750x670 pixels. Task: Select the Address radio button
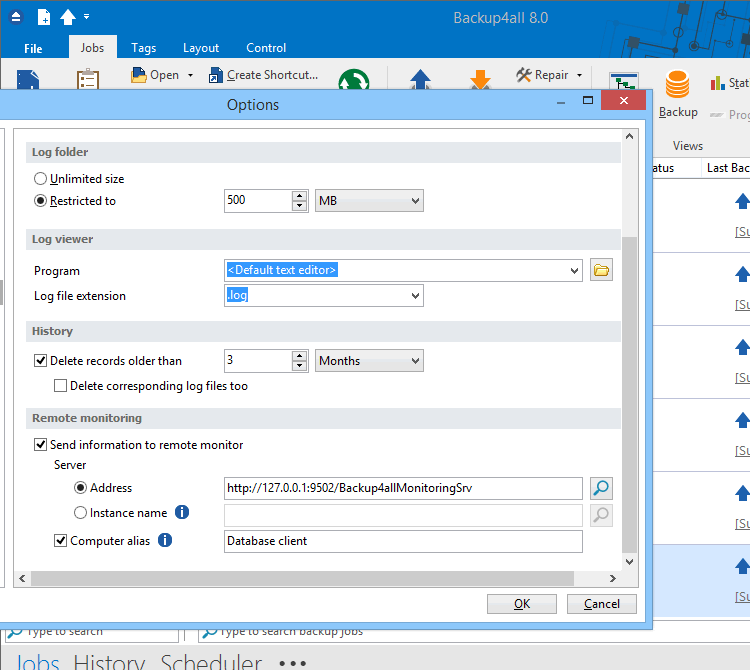[x=80, y=488]
